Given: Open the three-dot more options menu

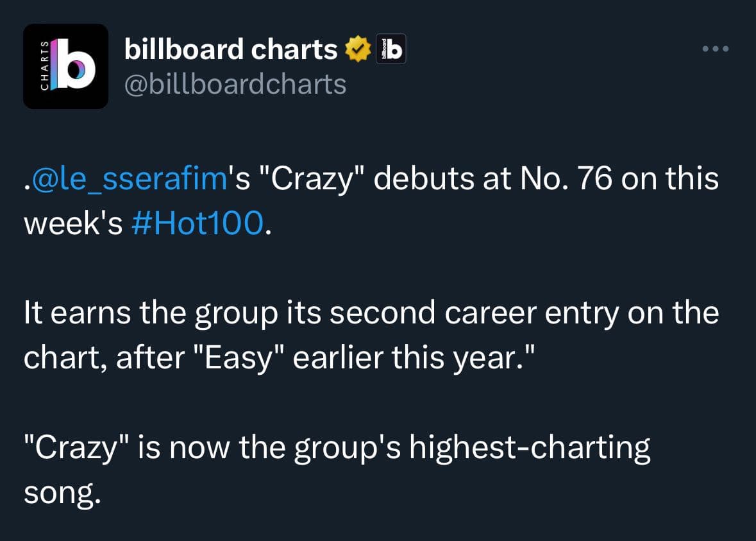Looking at the screenshot, I should tap(715, 49).
